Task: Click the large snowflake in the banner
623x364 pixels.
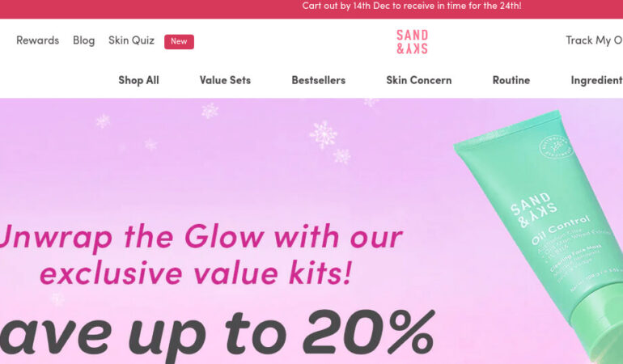Action: tap(324, 135)
